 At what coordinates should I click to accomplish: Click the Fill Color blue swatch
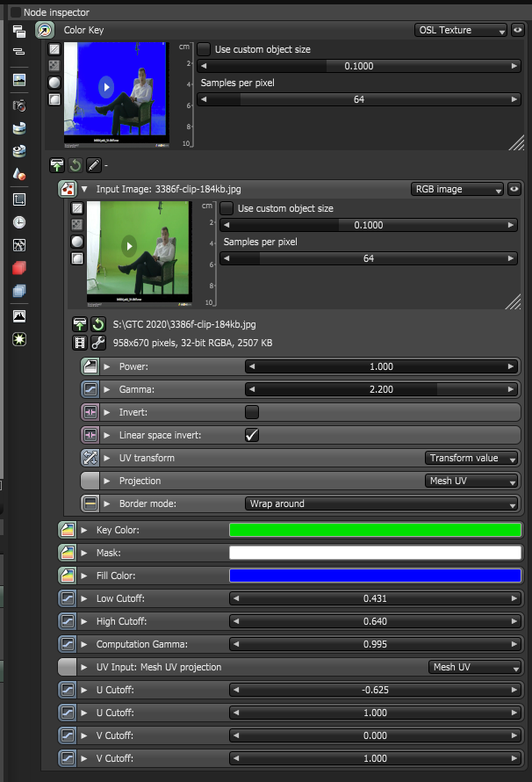point(375,576)
